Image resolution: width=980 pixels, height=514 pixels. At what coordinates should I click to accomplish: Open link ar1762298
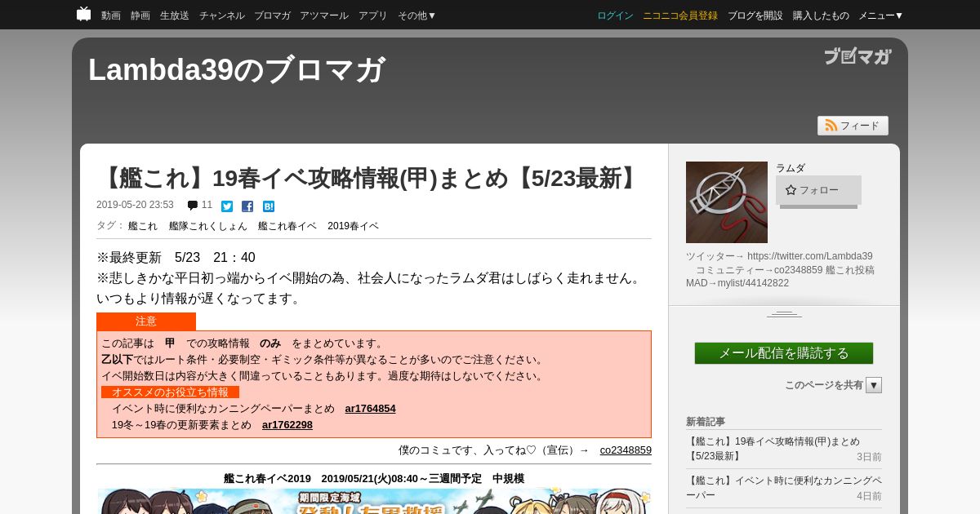click(287, 425)
